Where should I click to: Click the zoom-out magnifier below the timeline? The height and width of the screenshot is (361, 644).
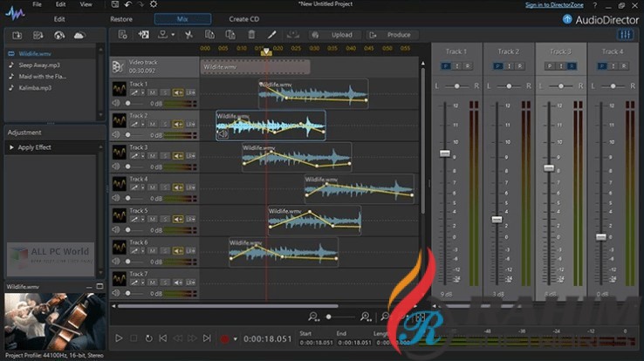[314, 317]
